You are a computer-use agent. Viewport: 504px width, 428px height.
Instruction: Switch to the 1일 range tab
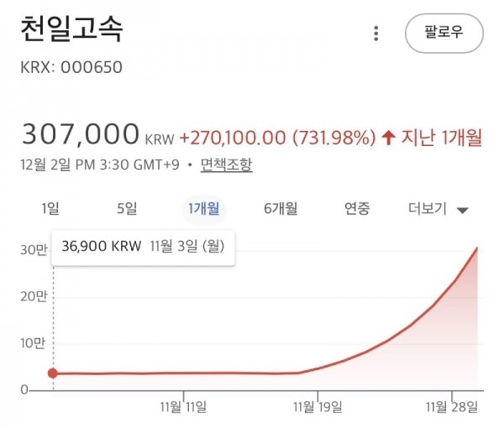(50, 209)
